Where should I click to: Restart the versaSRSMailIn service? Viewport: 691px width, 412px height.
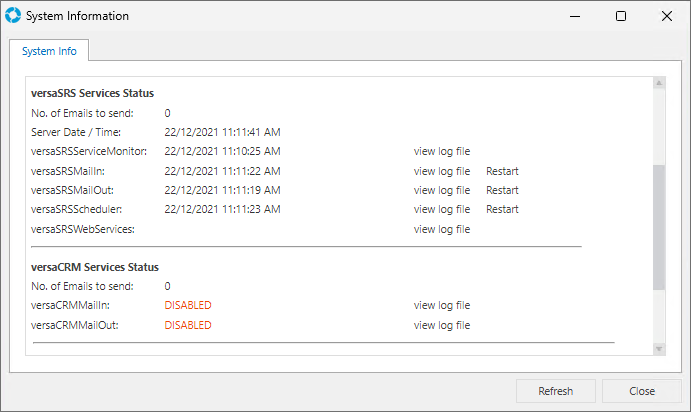[502, 171]
